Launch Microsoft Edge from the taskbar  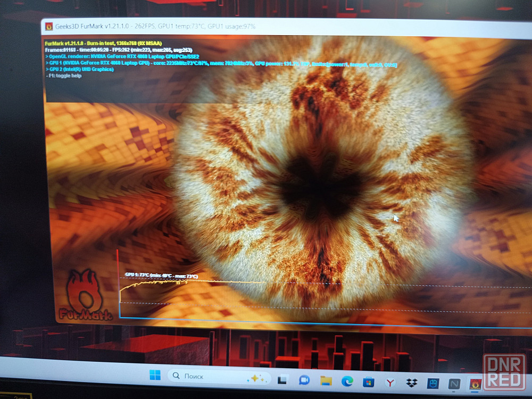[347, 381]
